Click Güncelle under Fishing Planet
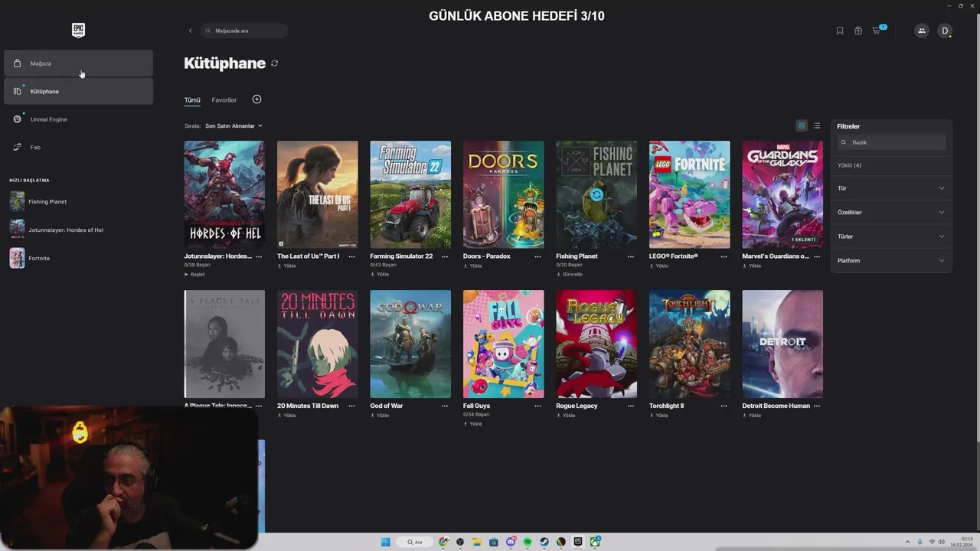Viewport: 980px width, 551px height. coord(569,274)
